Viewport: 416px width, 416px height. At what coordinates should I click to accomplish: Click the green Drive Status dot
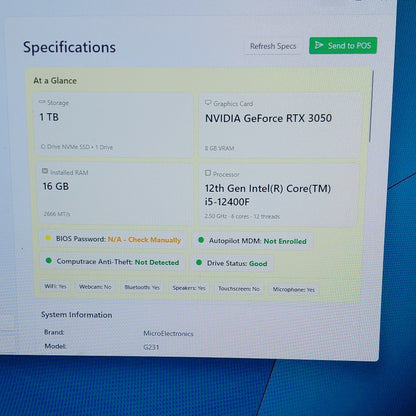tap(199, 262)
